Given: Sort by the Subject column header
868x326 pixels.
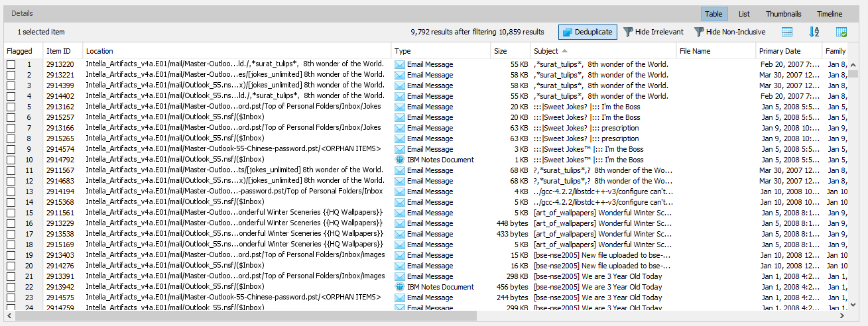Looking at the screenshot, I should click(x=546, y=51).
